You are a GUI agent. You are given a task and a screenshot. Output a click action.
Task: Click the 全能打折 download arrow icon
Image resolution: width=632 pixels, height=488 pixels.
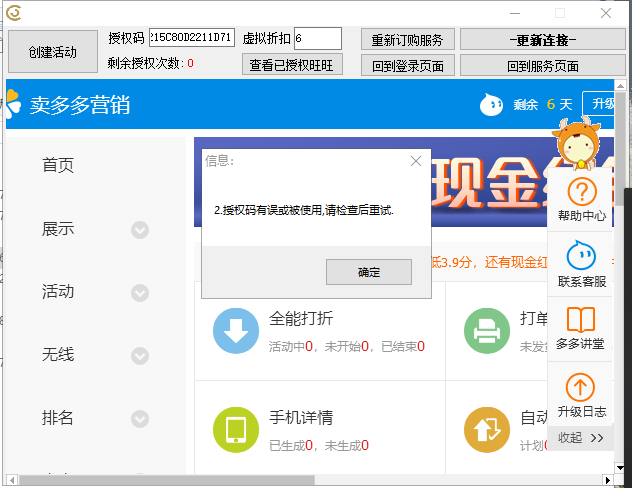[x=236, y=331]
